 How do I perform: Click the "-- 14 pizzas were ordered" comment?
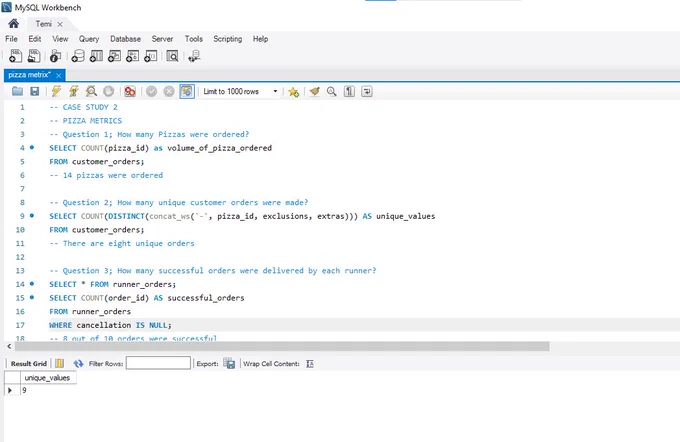tap(106, 175)
